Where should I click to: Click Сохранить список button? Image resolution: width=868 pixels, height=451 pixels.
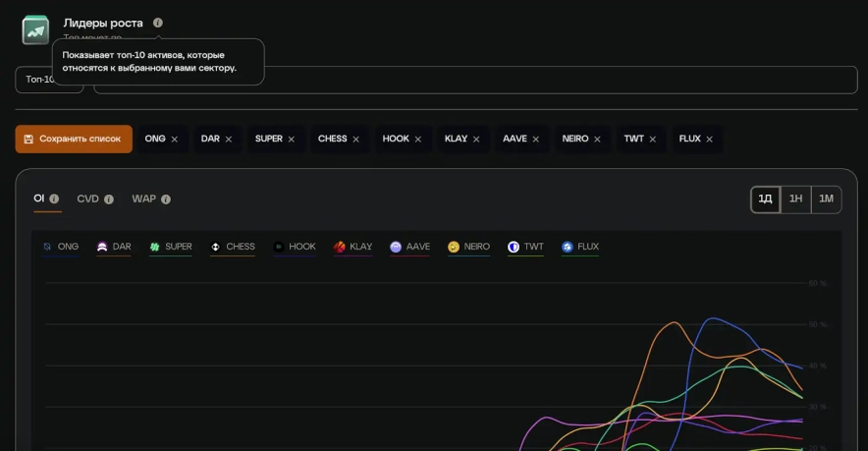click(73, 140)
